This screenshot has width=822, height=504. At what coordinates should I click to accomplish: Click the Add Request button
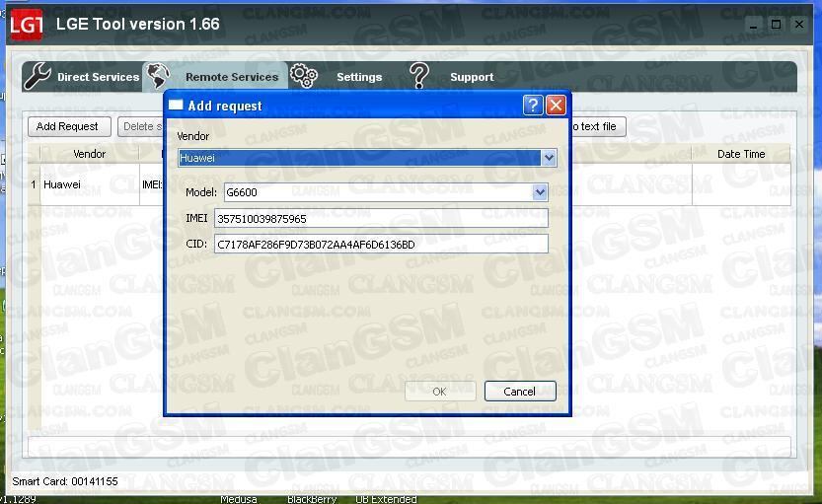69,127
